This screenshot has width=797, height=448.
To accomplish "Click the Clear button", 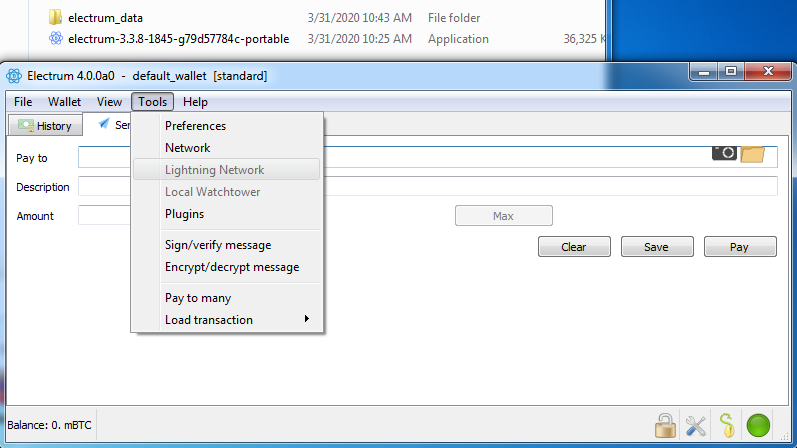I will [574, 247].
